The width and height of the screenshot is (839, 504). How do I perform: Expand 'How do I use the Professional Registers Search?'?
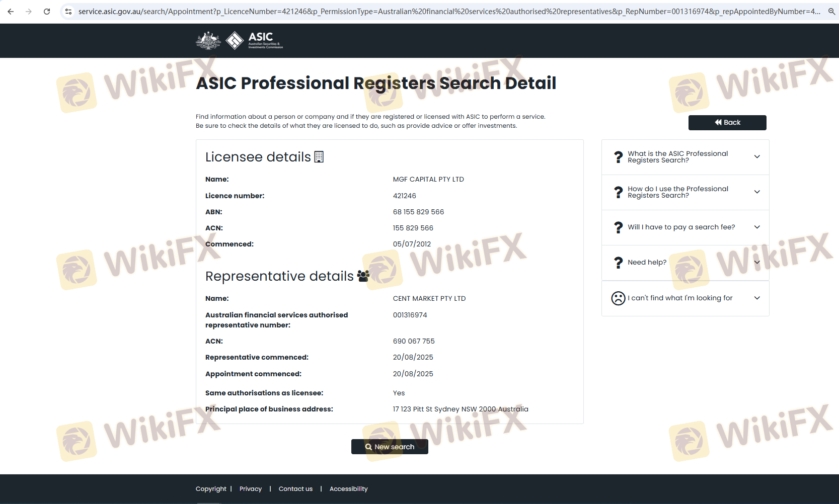click(685, 192)
